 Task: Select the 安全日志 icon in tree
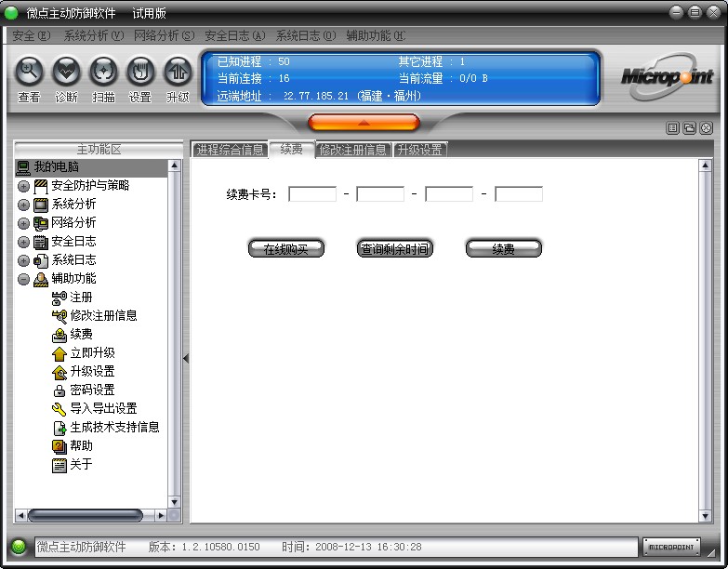click(x=41, y=242)
